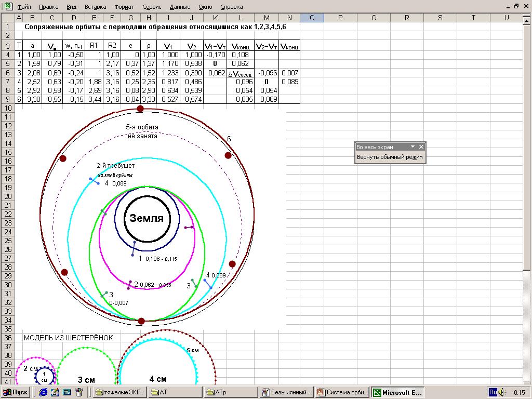This screenshot has height=399, width=532.
Task: Click the Select All corner box
Action: point(7,18)
